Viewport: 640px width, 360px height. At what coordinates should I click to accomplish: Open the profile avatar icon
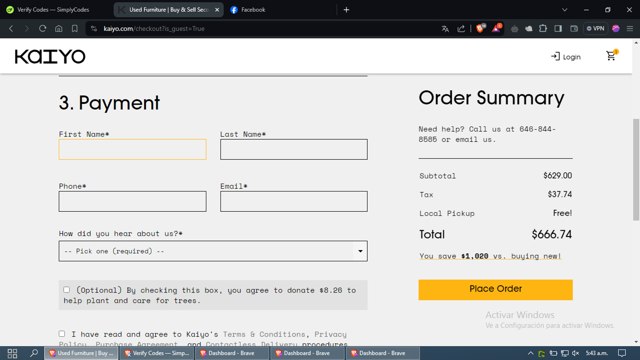click(616, 29)
